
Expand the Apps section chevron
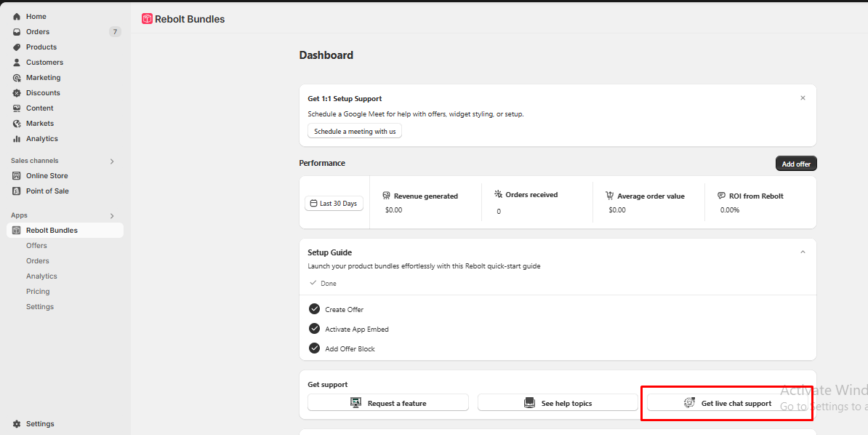pyautogui.click(x=112, y=215)
